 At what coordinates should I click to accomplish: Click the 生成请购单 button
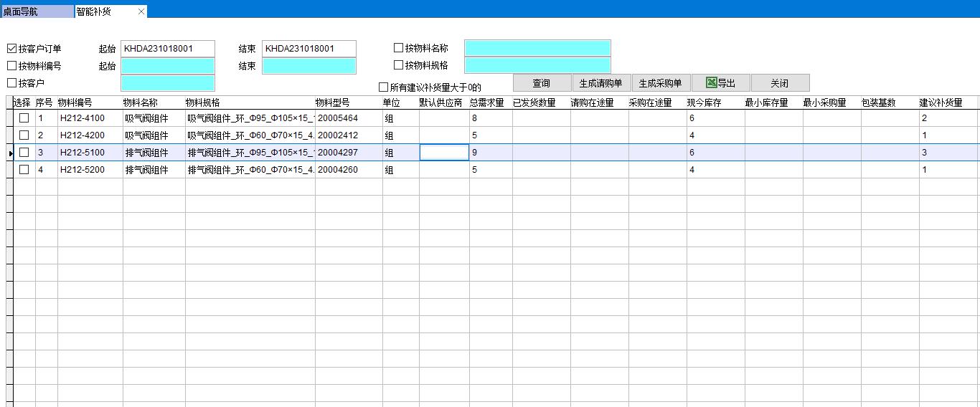(600, 83)
